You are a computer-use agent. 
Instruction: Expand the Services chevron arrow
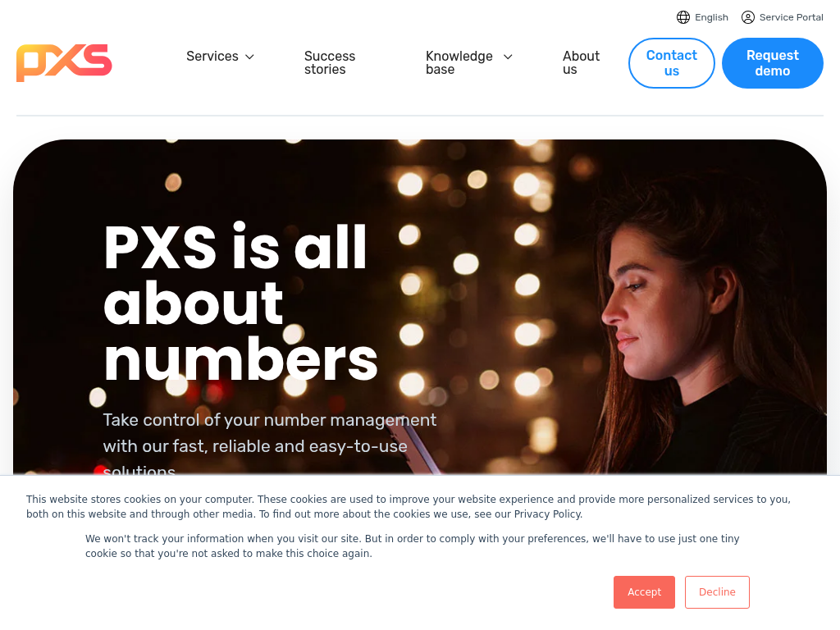(249, 57)
